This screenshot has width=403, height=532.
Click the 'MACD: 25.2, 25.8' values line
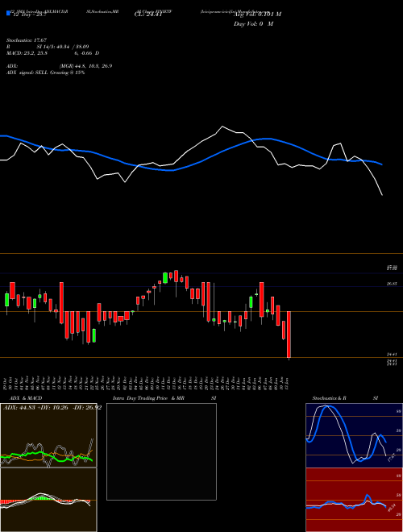[27, 53]
